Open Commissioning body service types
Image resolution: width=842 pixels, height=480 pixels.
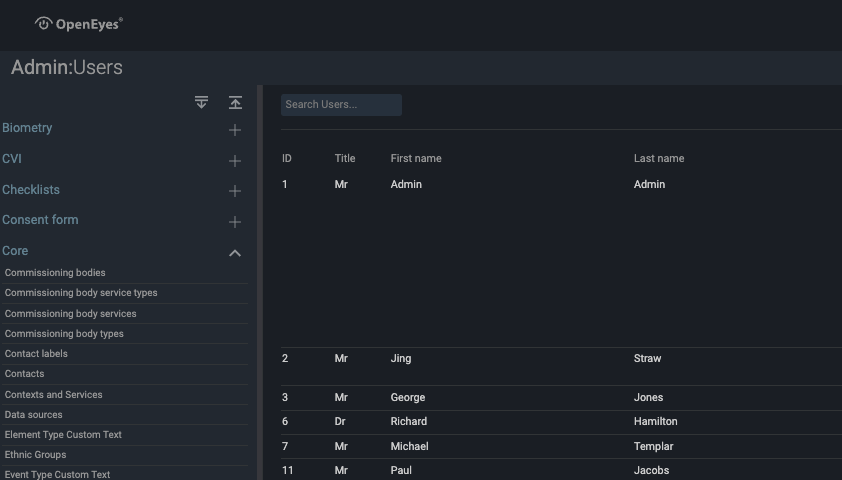[x=81, y=293]
